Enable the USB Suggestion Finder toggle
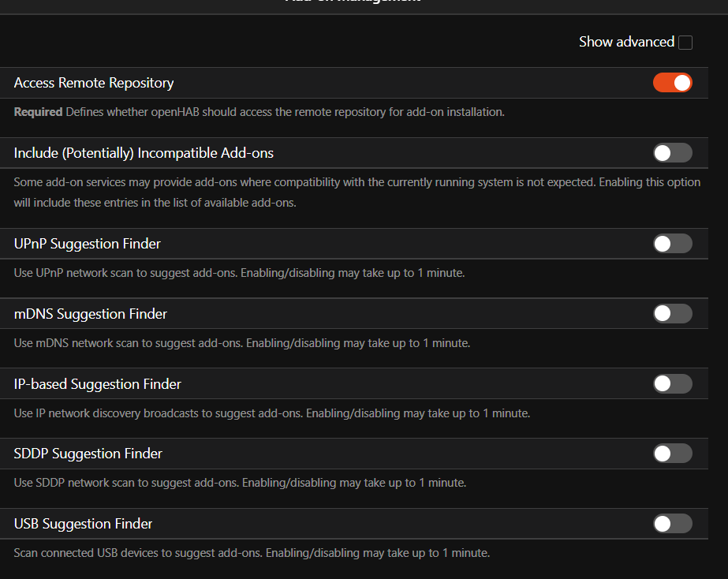Screen dimensions: 728x579 tap(672, 524)
